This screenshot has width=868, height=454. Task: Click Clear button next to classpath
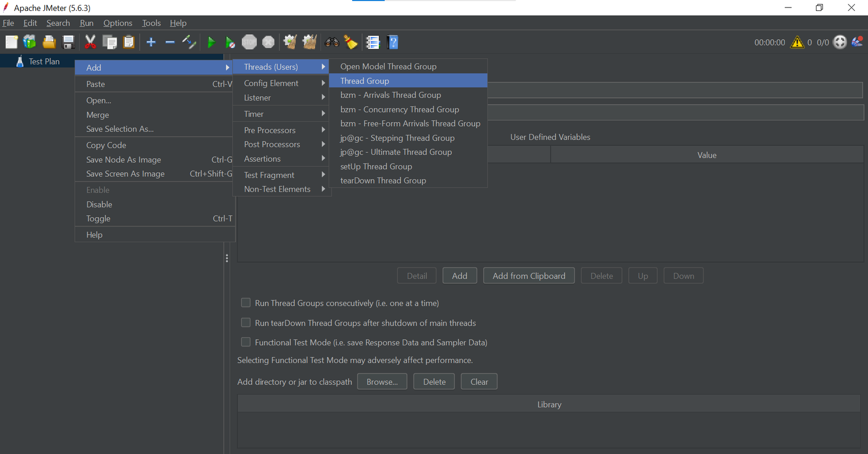pos(479,382)
